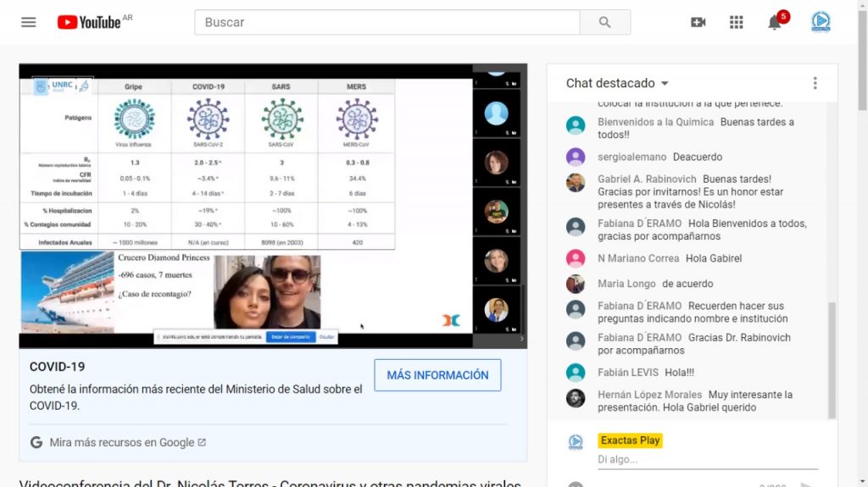The image size is (868, 487).
Task: Click sergioalemano author name in chat
Action: tap(632, 158)
